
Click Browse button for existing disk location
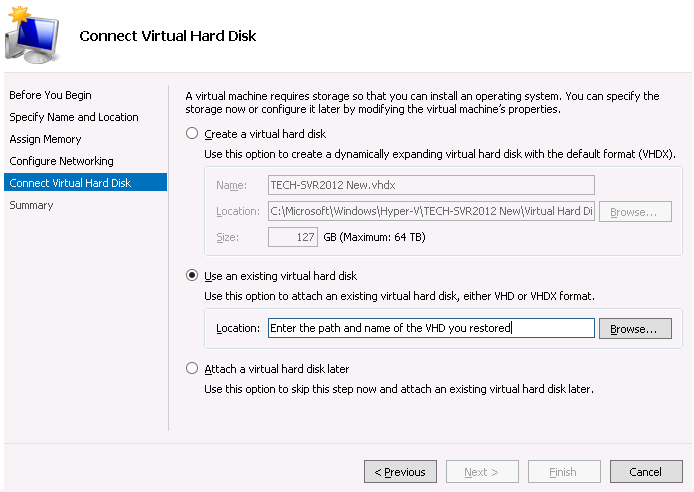[635, 329]
